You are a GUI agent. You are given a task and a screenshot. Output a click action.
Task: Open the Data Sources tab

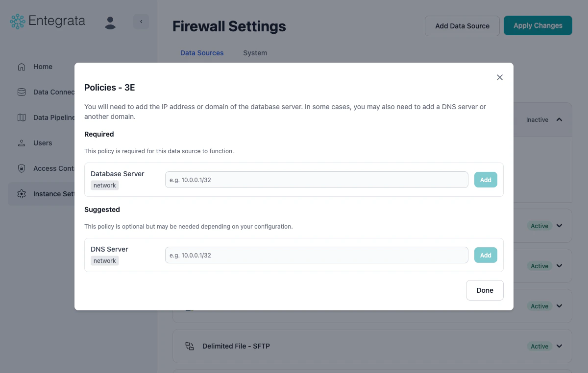(202, 53)
